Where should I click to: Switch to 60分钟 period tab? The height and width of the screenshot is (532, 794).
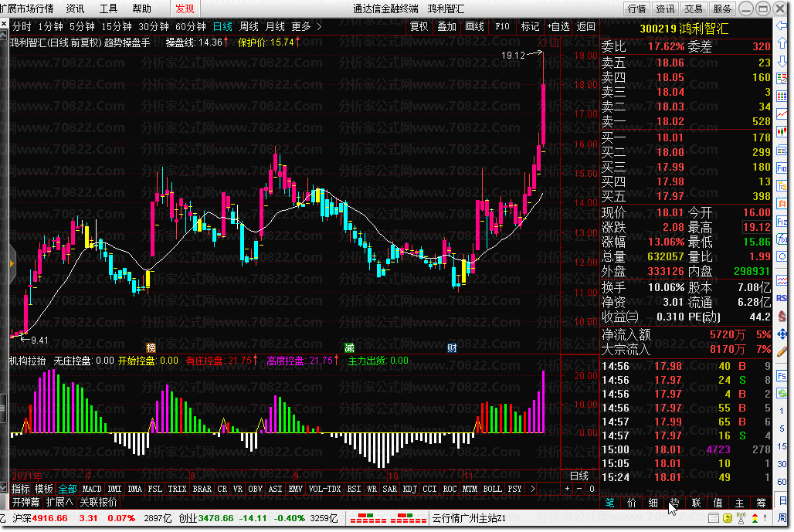click(x=191, y=27)
